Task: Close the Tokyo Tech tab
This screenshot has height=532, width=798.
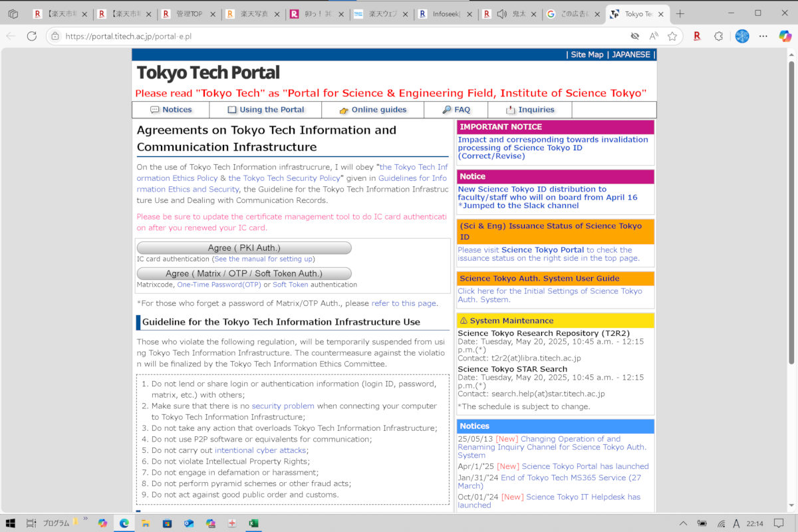Action: (x=662, y=14)
